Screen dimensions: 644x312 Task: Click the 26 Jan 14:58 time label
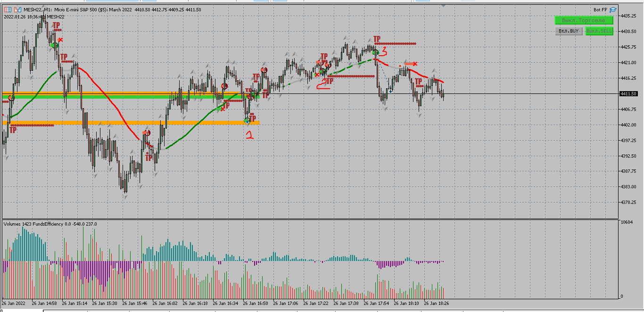pos(44,304)
